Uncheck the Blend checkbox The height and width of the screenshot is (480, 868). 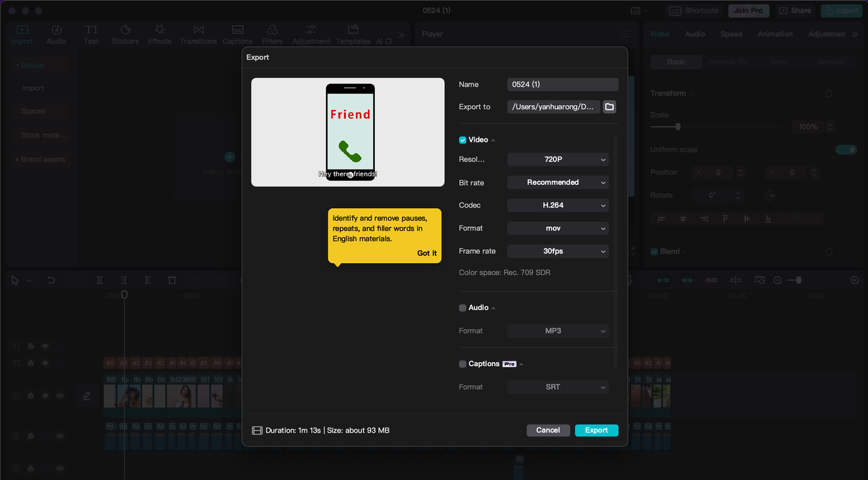(x=654, y=252)
